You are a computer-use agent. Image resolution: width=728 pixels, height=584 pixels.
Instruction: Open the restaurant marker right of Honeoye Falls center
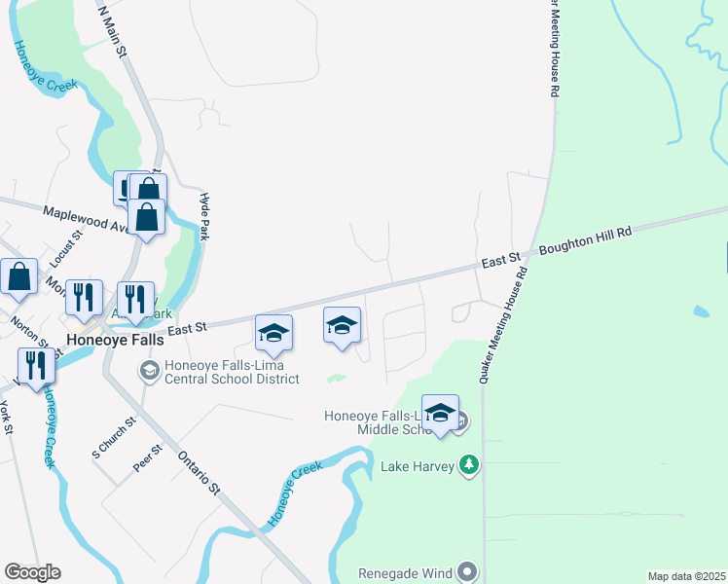135,302
